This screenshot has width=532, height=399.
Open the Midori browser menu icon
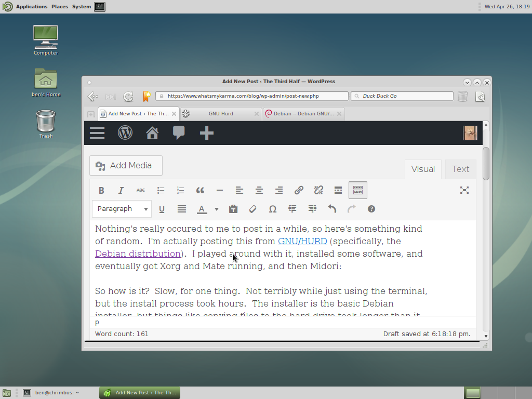(480, 96)
